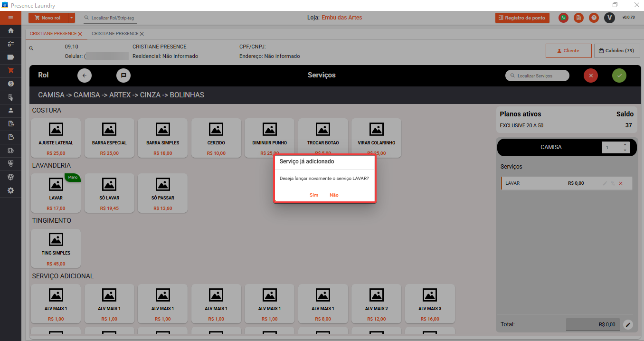Open the hamburger menu in sidebar
The height and width of the screenshot is (341, 644).
point(10,18)
